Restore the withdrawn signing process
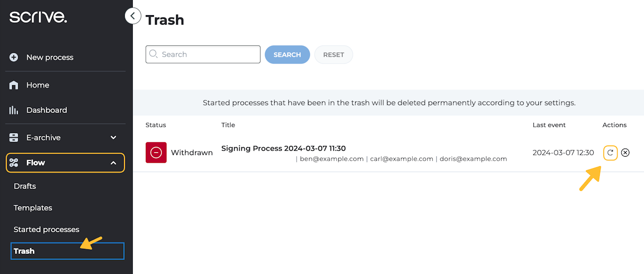 610,153
